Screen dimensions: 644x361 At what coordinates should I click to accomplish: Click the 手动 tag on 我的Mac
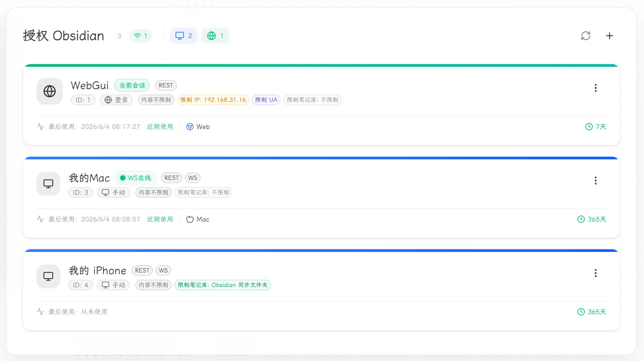pyautogui.click(x=114, y=192)
